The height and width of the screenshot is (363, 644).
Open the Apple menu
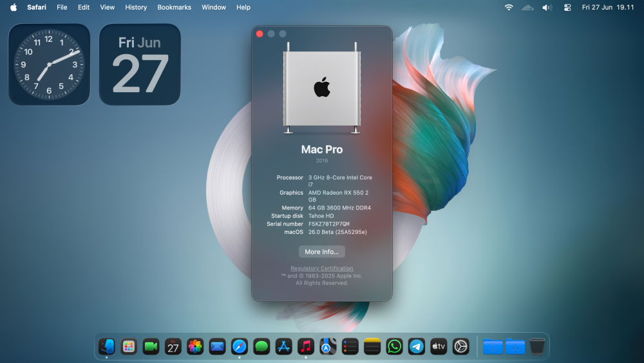click(14, 7)
